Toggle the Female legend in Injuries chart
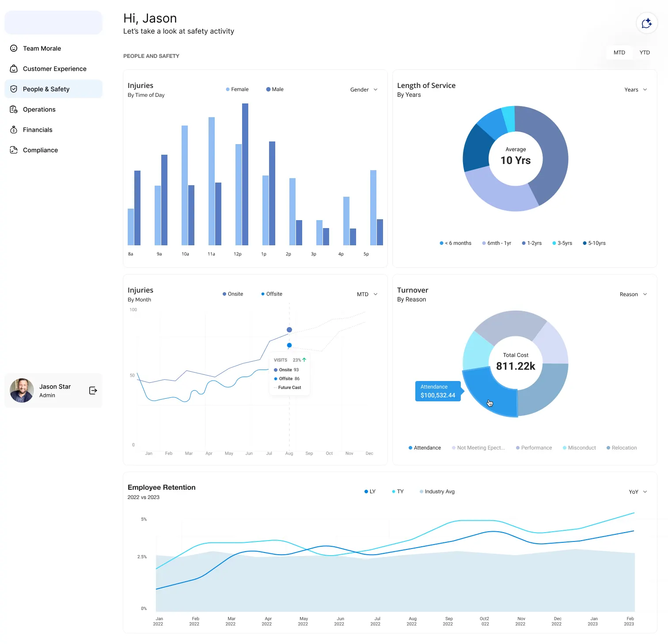 click(x=237, y=89)
